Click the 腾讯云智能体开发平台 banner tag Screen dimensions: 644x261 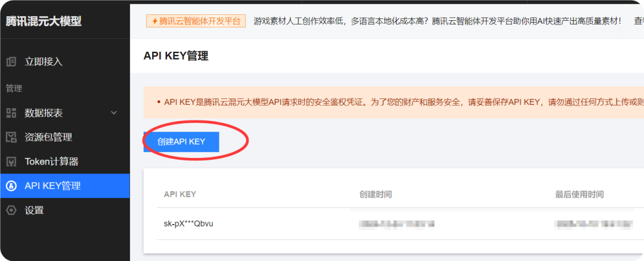196,21
